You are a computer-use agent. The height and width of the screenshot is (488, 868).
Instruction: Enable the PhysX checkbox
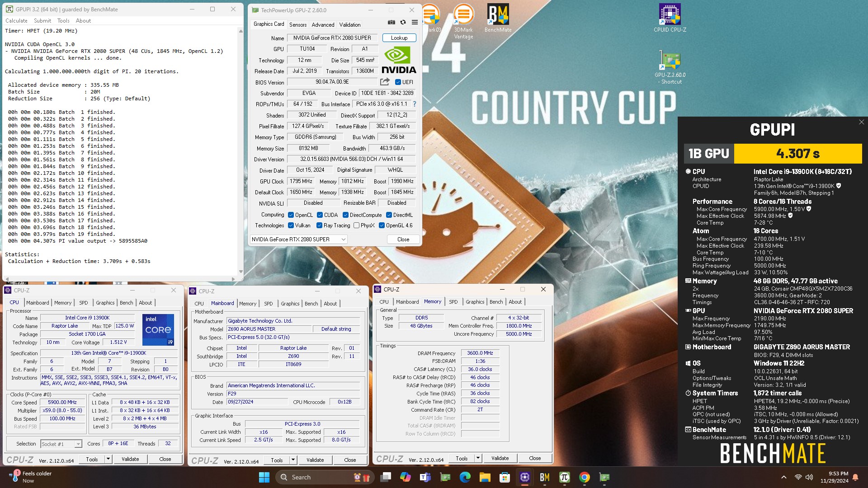click(x=356, y=225)
